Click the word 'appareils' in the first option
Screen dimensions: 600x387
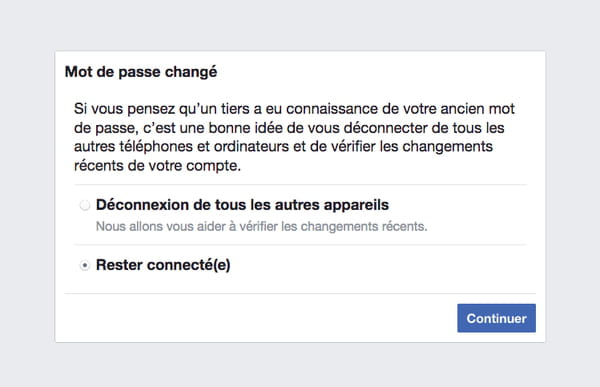click(x=356, y=205)
